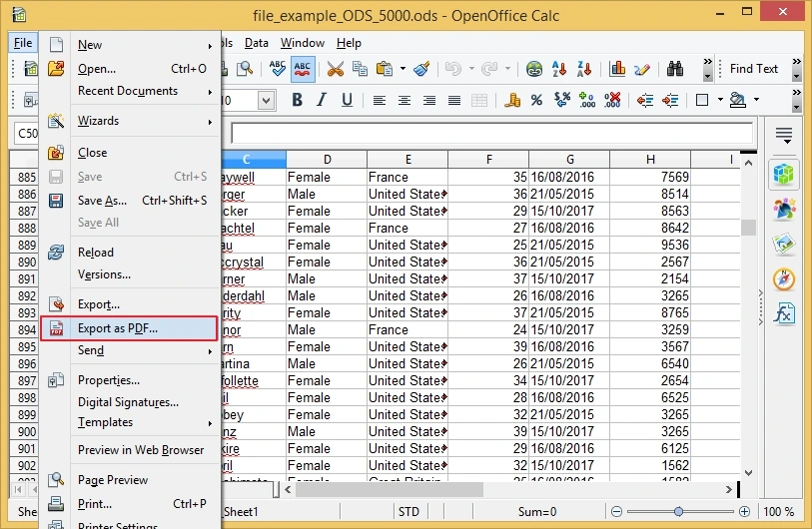Click Sort Descending icon

[584, 69]
